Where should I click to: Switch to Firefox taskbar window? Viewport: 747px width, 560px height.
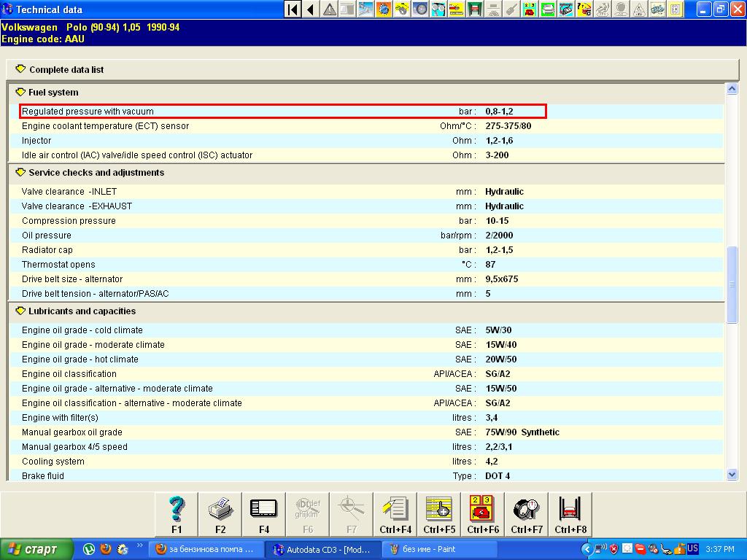pyautogui.click(x=205, y=549)
